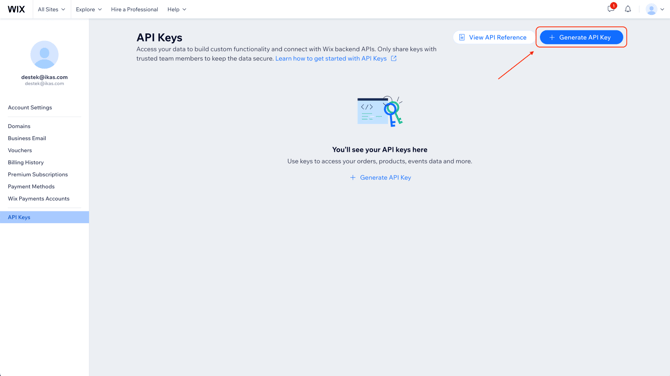Open Domains in sidebar

[x=19, y=126]
